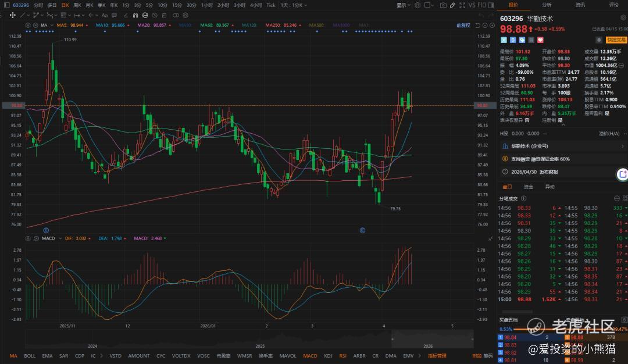This screenshot has height=364, width=628.
Task: Switch to the 周K weekly chart
Action: tap(77, 5)
